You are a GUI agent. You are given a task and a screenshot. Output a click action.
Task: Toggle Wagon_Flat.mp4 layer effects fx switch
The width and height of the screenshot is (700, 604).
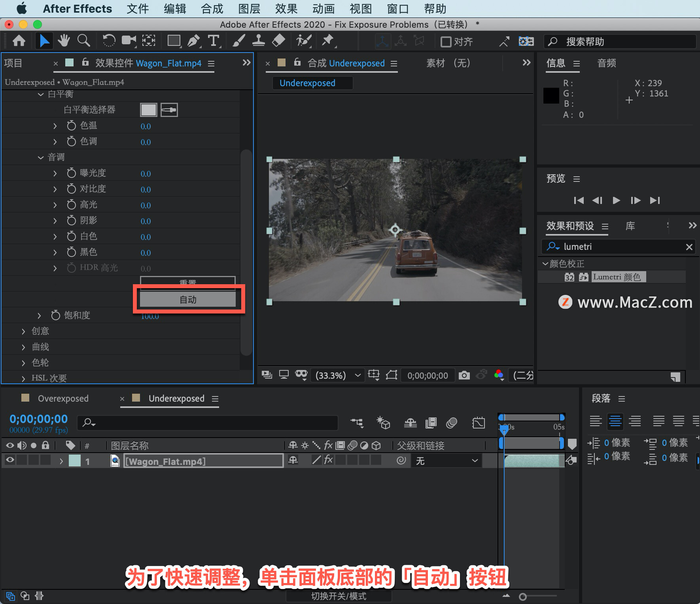click(x=328, y=460)
